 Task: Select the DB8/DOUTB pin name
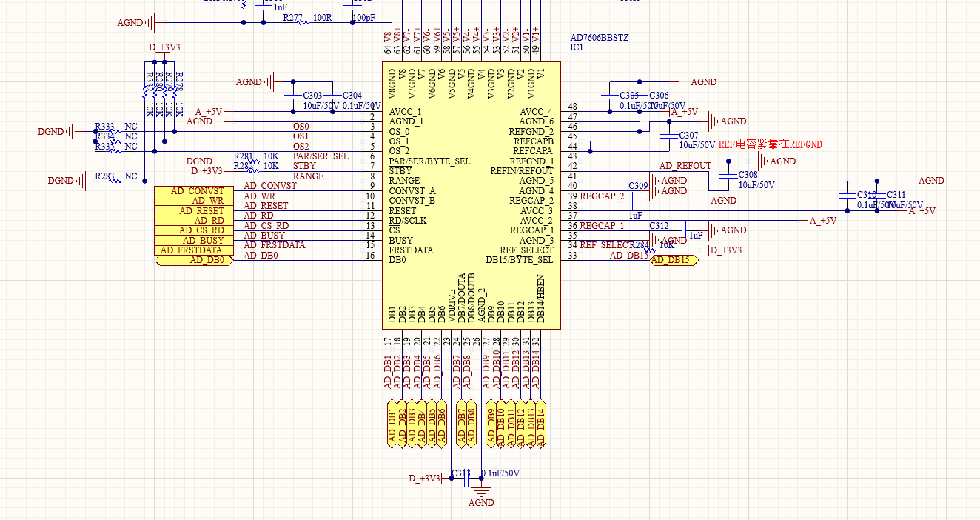471,298
